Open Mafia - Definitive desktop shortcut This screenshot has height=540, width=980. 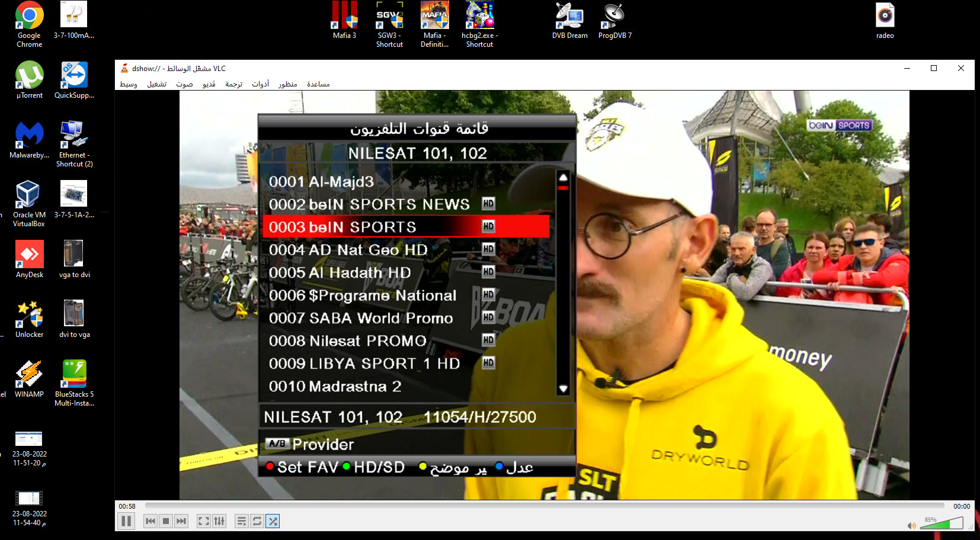click(434, 24)
